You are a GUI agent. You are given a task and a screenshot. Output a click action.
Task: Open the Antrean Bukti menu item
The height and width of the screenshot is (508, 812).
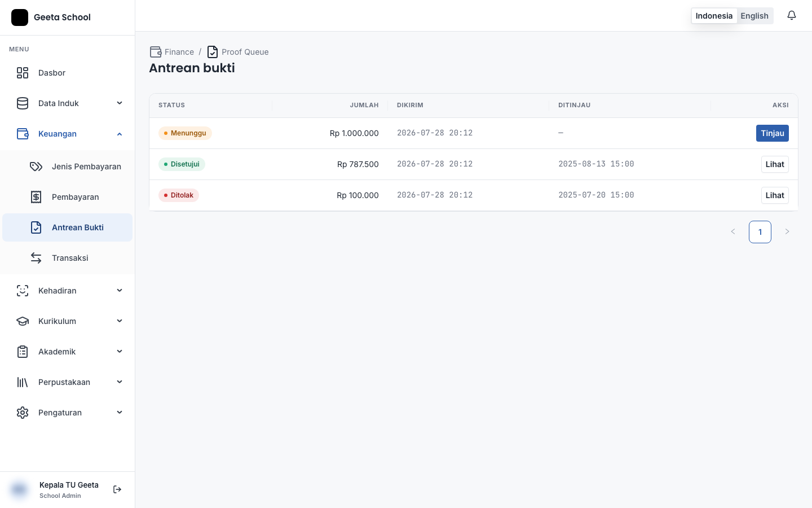pyautogui.click(x=68, y=227)
